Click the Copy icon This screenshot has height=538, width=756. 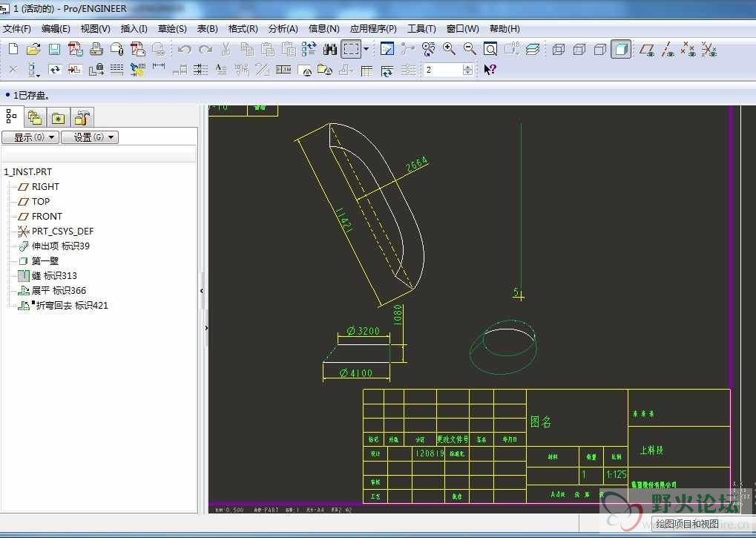(247, 49)
